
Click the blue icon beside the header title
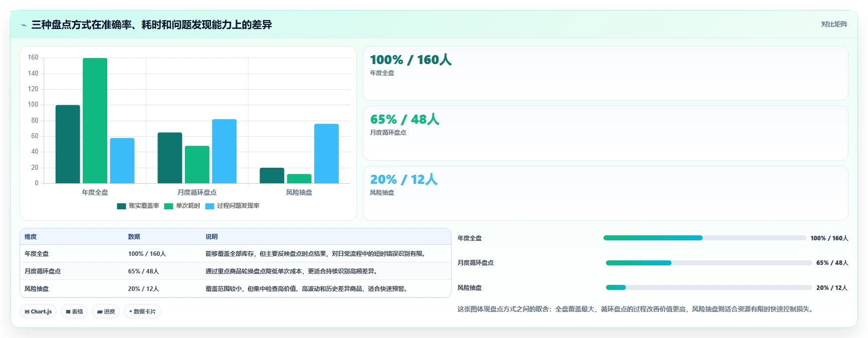coord(24,25)
